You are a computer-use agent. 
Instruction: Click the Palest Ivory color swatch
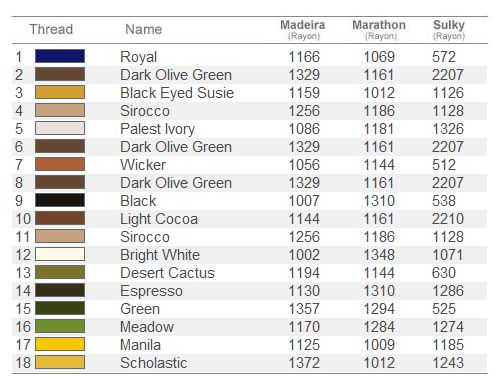tap(60, 128)
